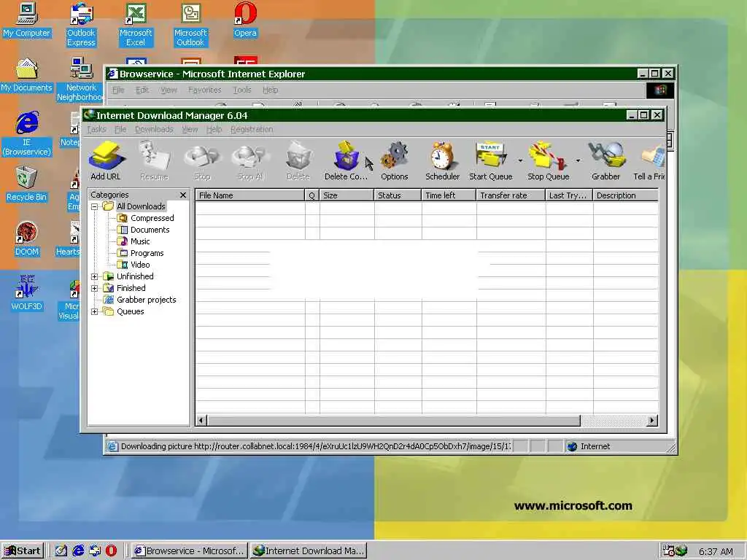Screen dimensions: 747x560
Task: Open Favorites menu in Internet Explorer
Action: click(x=205, y=90)
